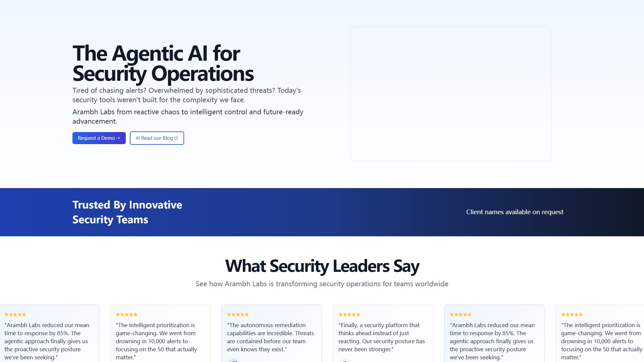
Task: Click the book icon beside Read our Blog
Action: (x=138, y=138)
